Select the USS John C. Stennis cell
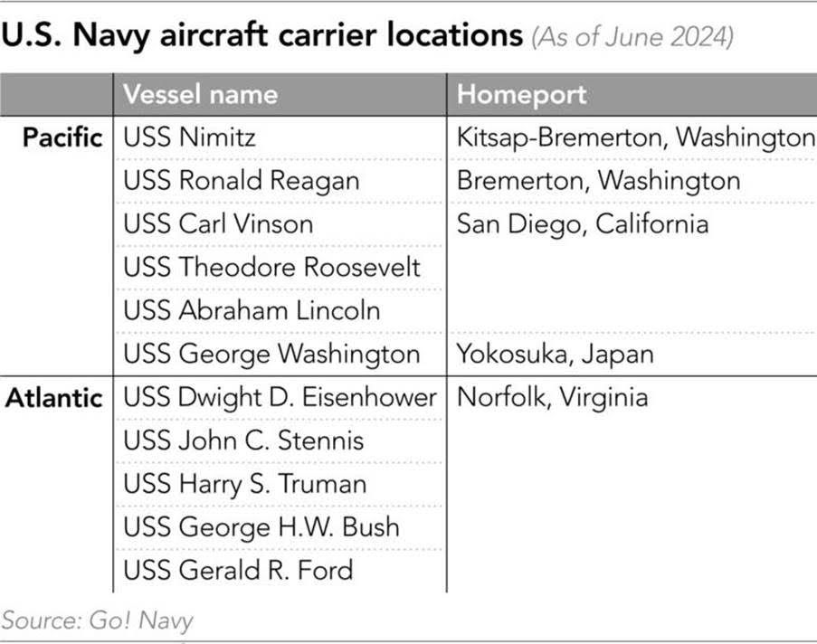This screenshot has height=644, width=817. [243, 440]
